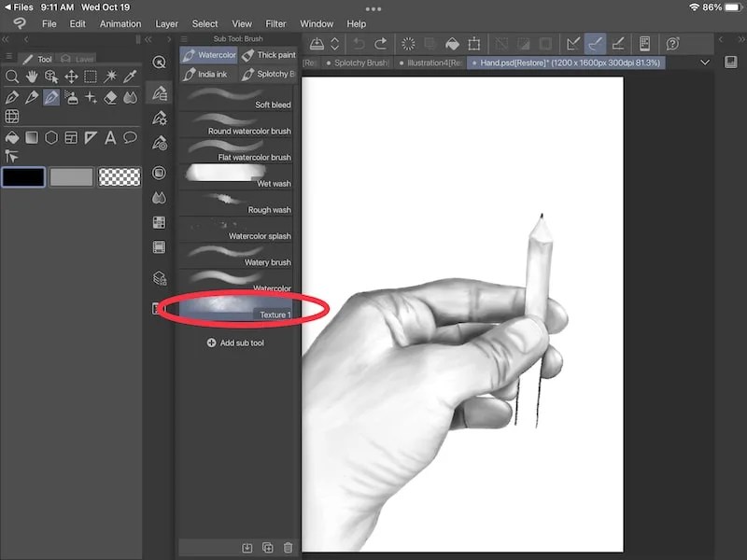The height and width of the screenshot is (560, 747).
Task: Tap the Add sub tool button
Action: [x=236, y=343]
